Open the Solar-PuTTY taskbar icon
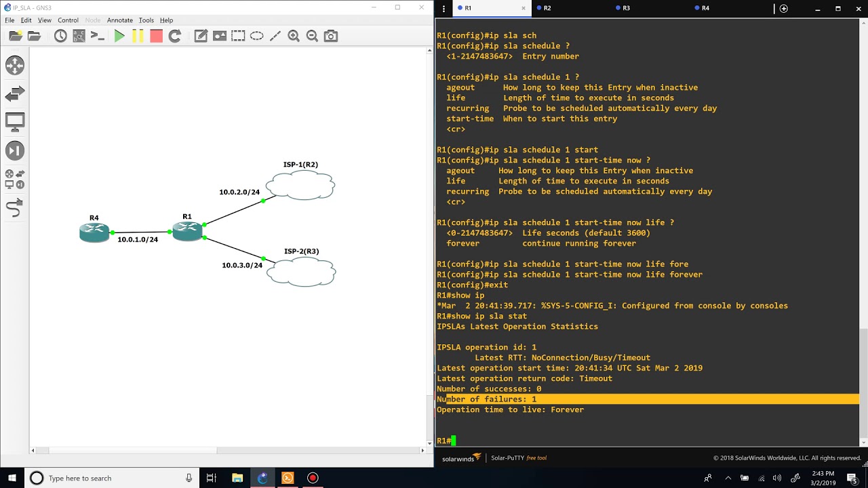 [x=288, y=478]
